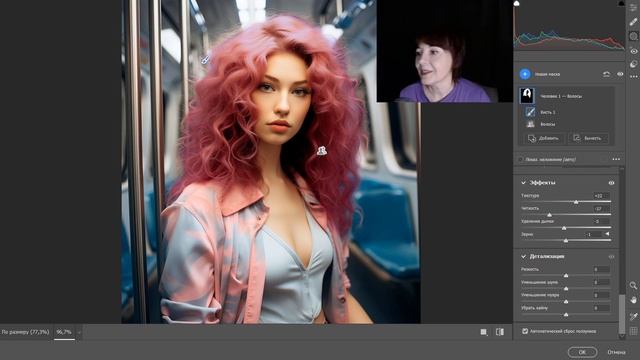Click the Defringe (Убрать кайму) slider handle

coord(566,315)
